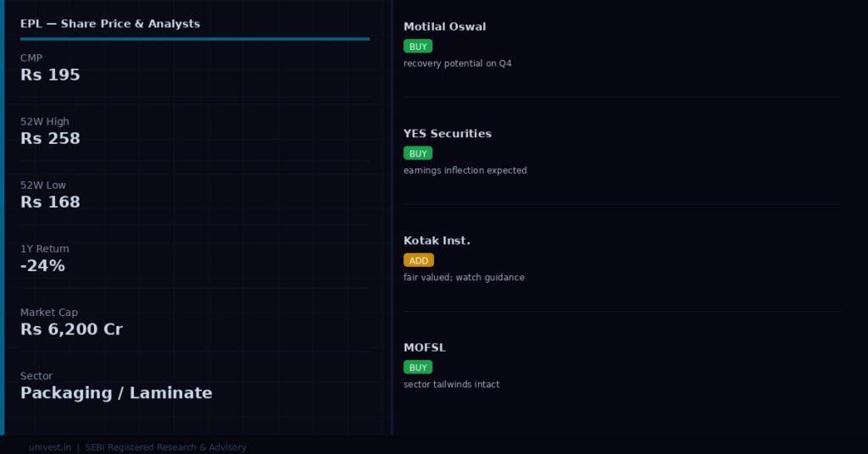Select 'sector tailwinds intact' note

[451, 385]
